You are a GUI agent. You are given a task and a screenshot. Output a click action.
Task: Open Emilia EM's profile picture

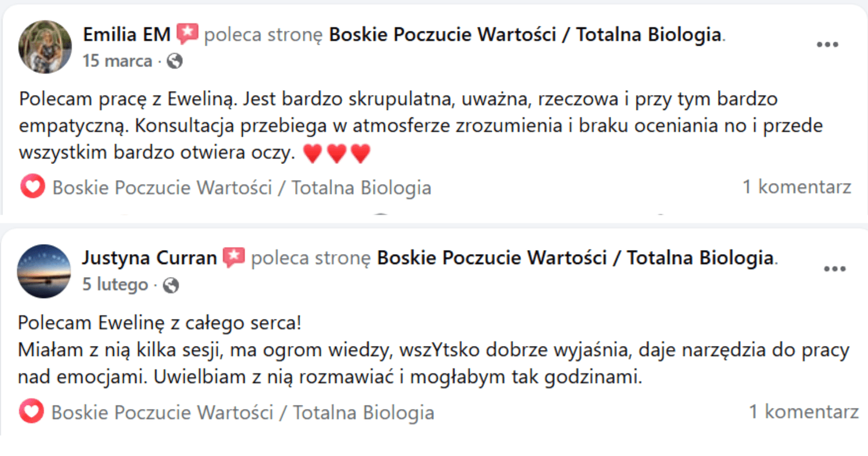45,47
